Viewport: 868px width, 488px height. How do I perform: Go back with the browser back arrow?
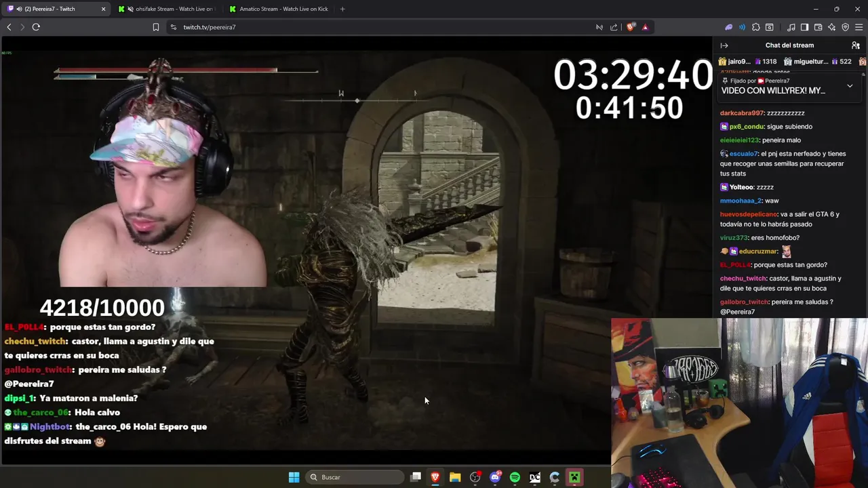pyautogui.click(x=9, y=27)
